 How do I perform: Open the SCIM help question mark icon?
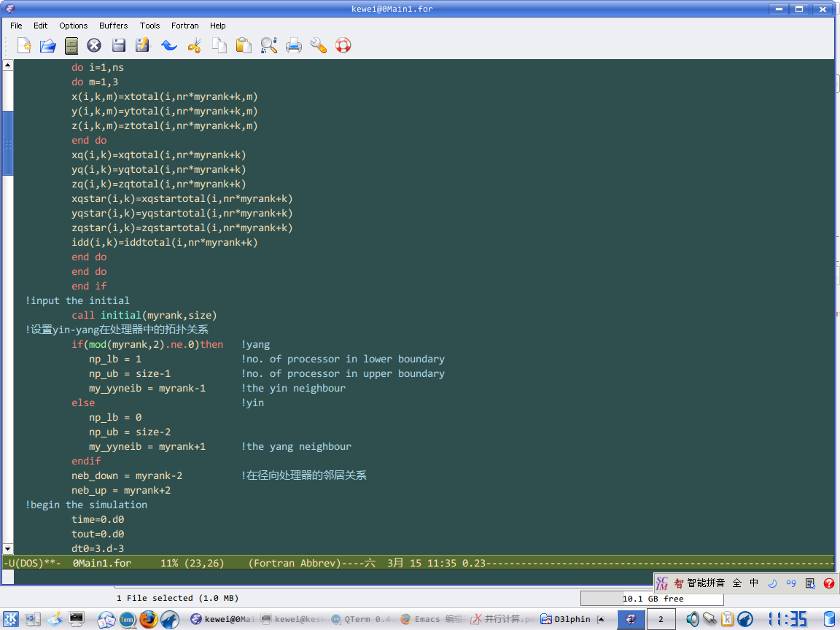[x=829, y=583]
